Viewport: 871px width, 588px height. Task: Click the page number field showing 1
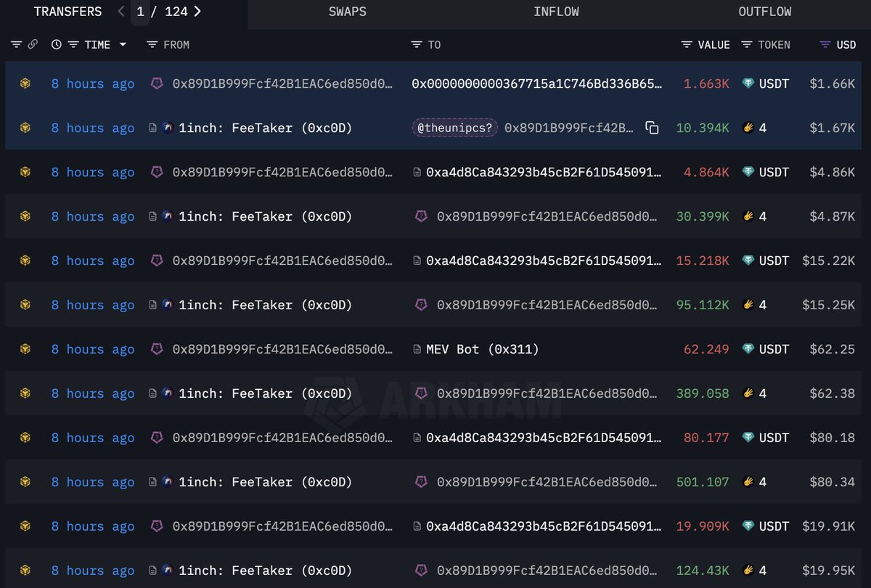tap(140, 12)
